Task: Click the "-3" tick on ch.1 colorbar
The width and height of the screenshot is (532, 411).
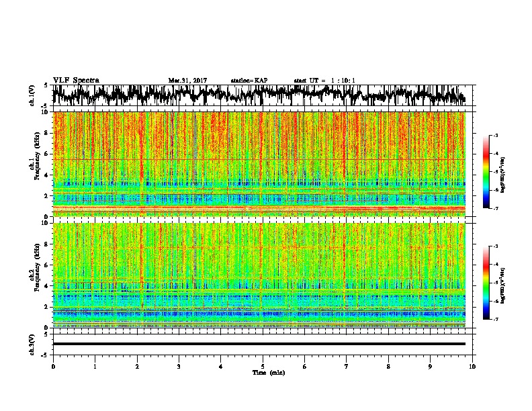Action: (495, 136)
